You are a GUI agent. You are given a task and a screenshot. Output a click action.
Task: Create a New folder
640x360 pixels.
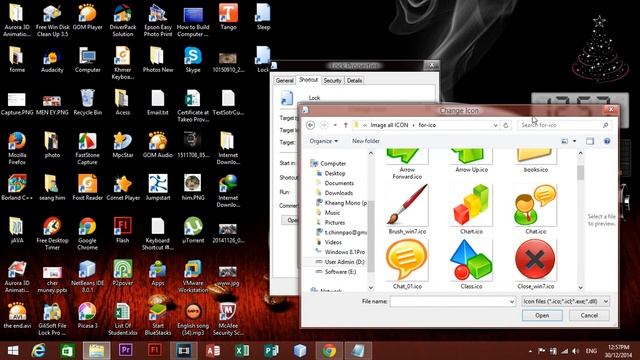(x=366, y=141)
